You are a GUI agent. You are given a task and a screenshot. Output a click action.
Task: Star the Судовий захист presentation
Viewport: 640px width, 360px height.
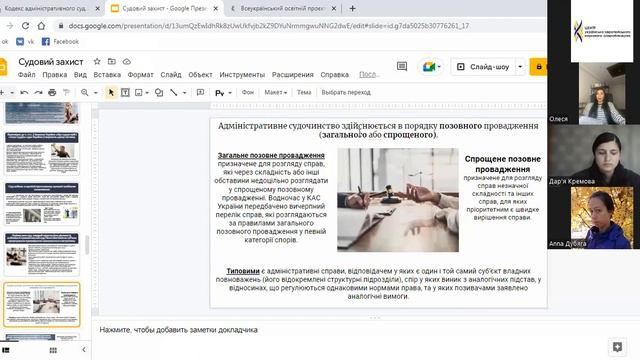point(97,62)
